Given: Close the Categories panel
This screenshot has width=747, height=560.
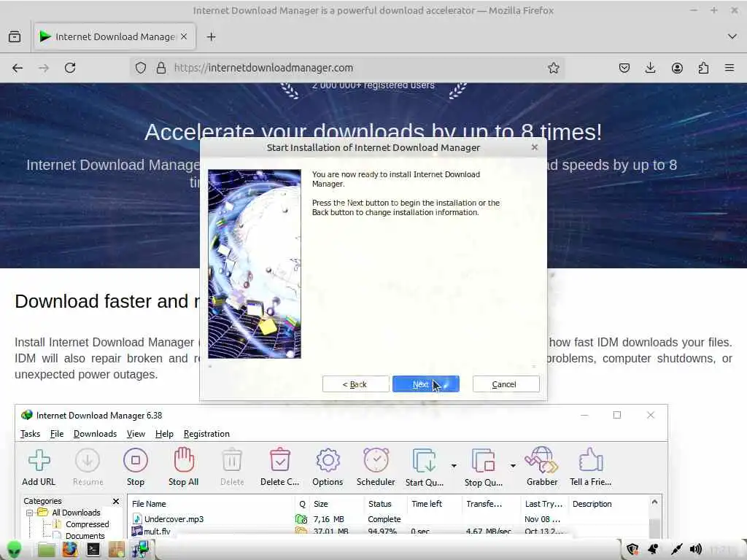Looking at the screenshot, I should (x=116, y=501).
